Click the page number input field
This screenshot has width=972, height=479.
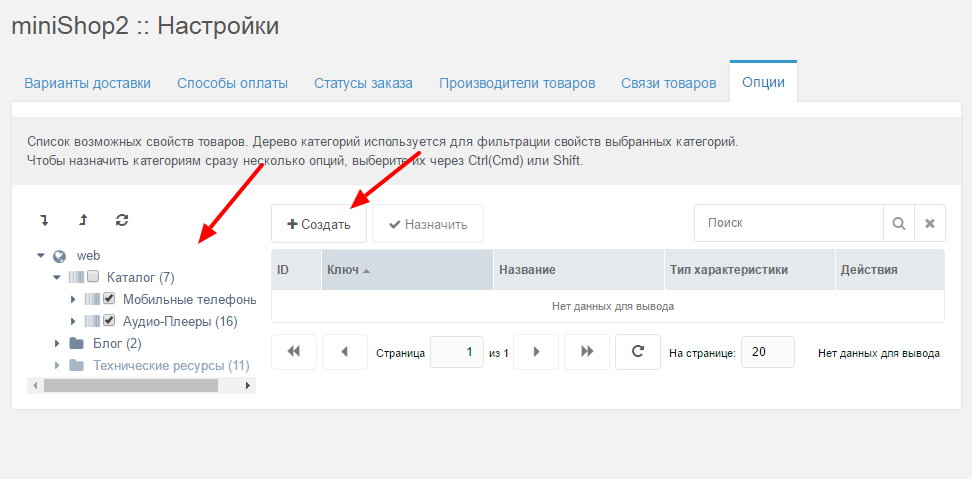point(457,352)
